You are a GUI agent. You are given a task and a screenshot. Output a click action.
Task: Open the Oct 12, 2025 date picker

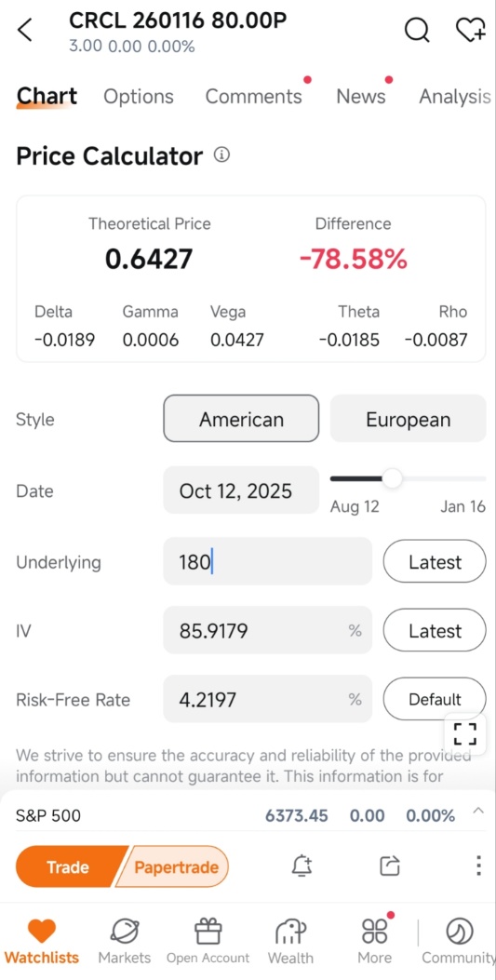(241, 490)
